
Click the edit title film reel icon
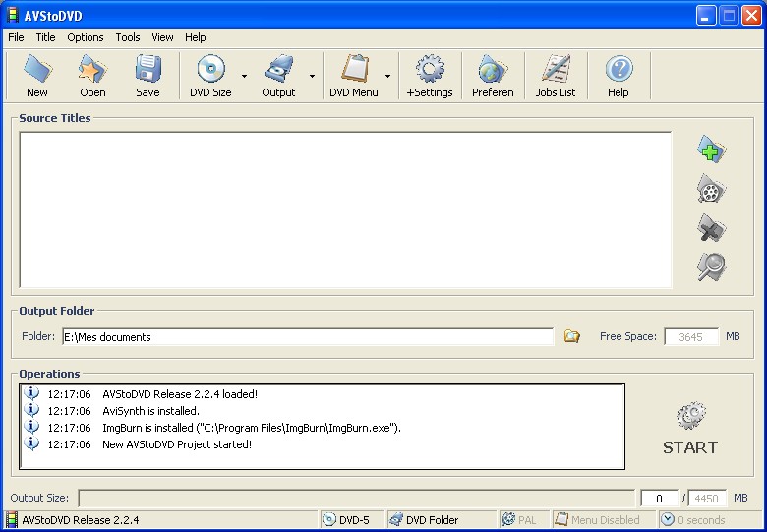click(711, 189)
